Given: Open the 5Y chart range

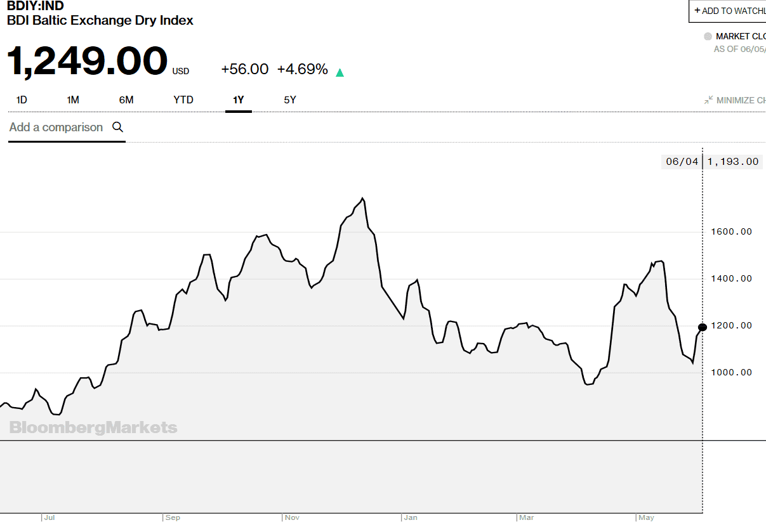Looking at the screenshot, I should (290, 100).
